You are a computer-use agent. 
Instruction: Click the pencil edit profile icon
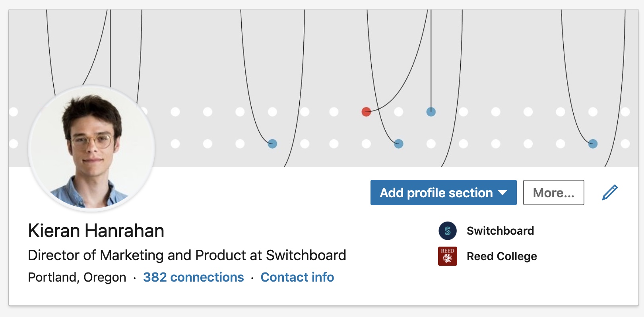[x=610, y=193]
